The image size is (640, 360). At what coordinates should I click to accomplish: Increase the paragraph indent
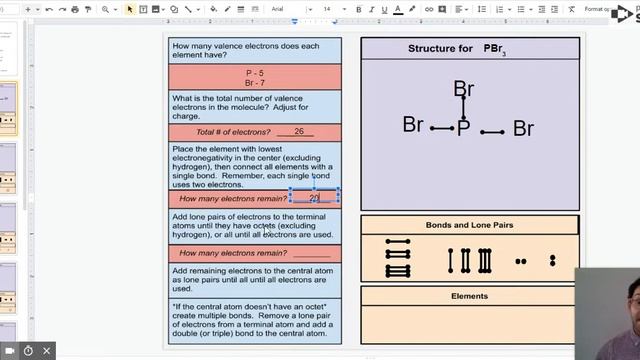click(554, 9)
